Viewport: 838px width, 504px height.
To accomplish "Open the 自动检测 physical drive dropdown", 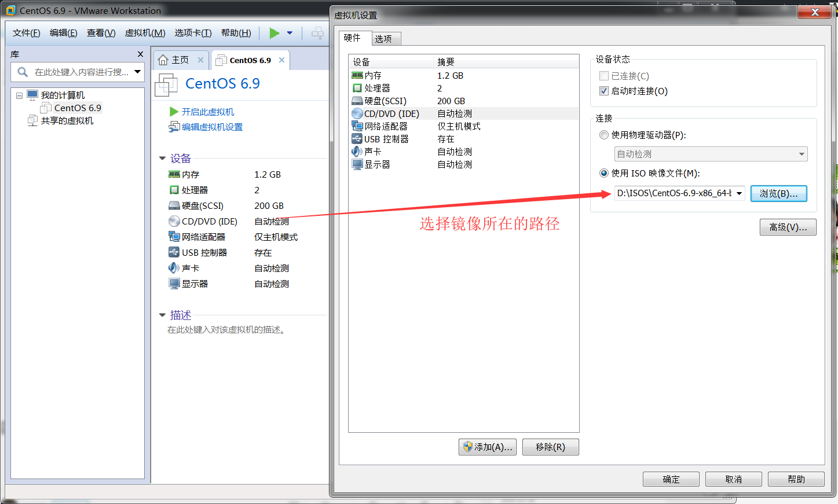I will click(711, 154).
